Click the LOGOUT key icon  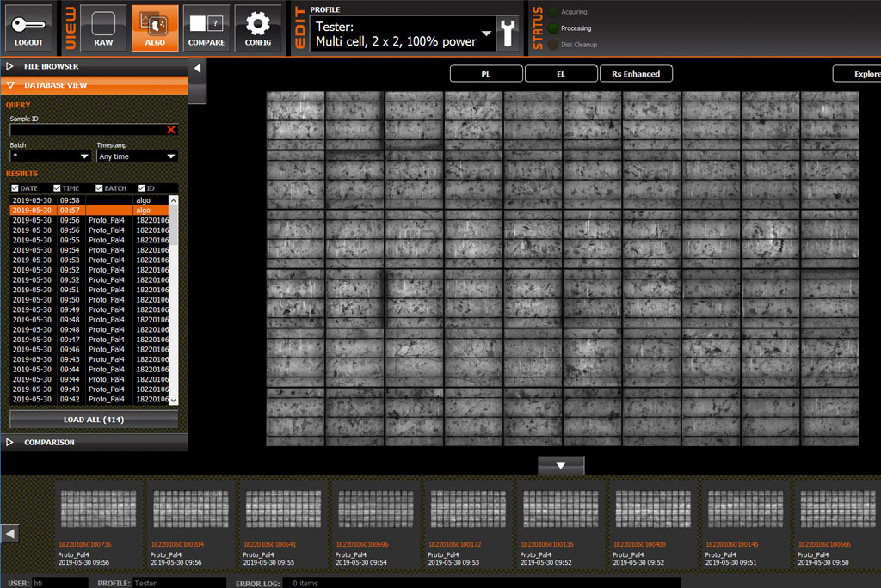28,28
